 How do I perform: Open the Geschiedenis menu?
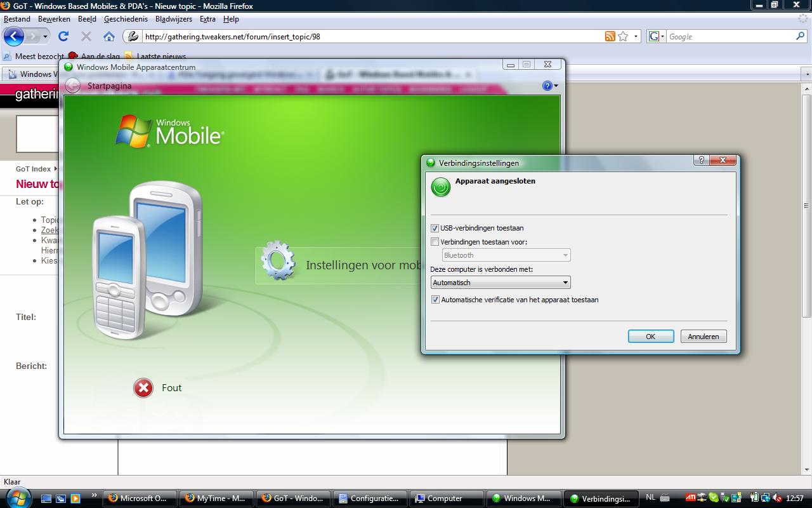pyautogui.click(x=126, y=19)
